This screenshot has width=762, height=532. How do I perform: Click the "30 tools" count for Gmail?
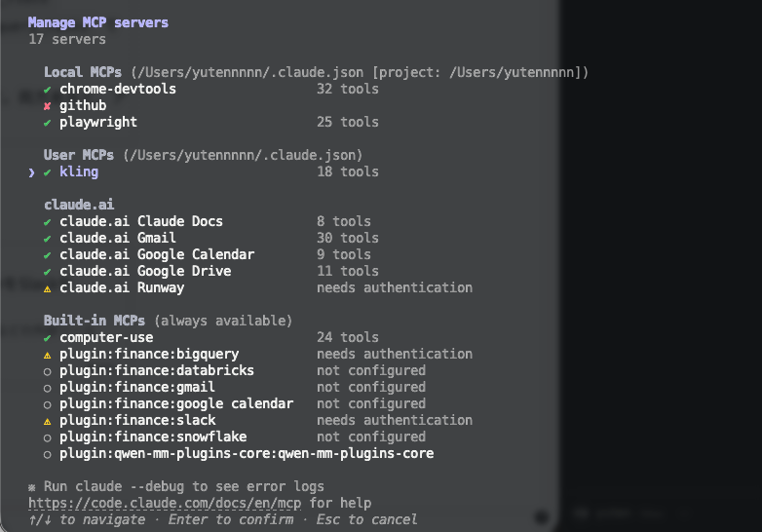(x=348, y=238)
